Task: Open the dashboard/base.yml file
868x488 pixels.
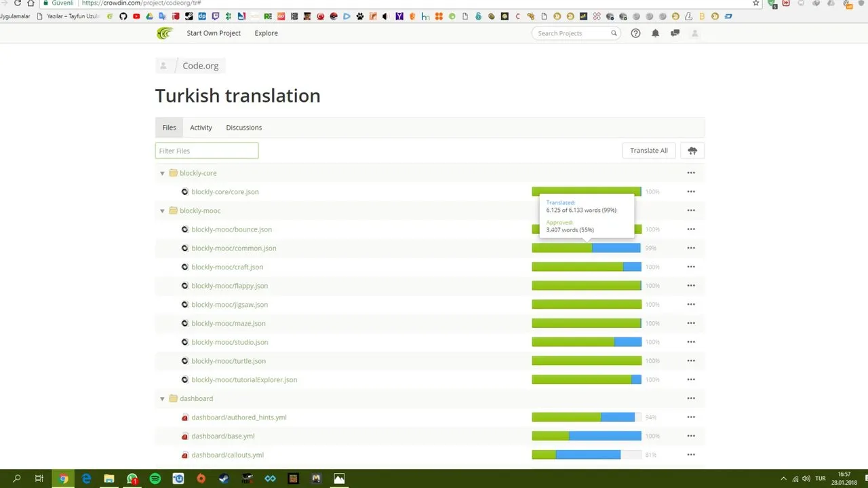Action: [222, 436]
